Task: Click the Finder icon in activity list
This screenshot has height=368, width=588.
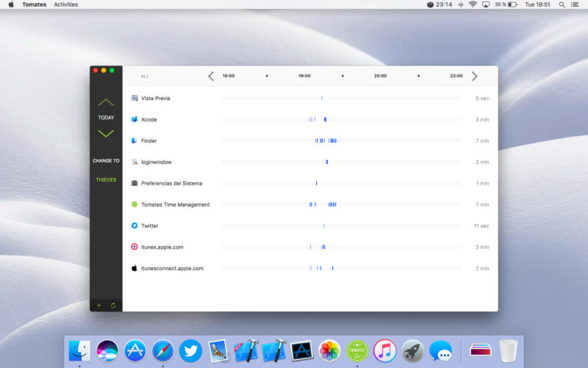Action: tap(135, 141)
